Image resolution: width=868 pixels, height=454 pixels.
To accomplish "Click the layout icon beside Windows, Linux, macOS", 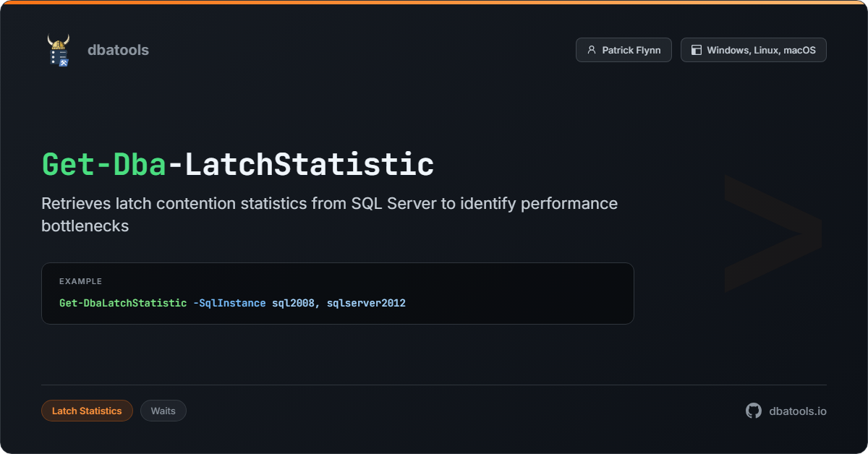I will point(697,50).
